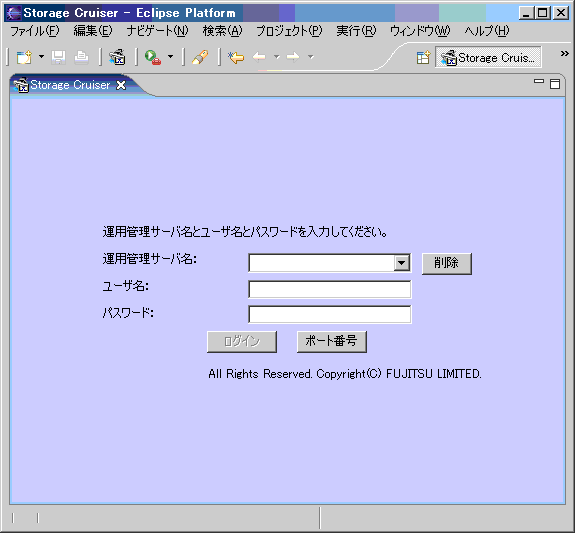Minimize the Storage Cruiser view panel
The image size is (575, 533).
pos(539,82)
